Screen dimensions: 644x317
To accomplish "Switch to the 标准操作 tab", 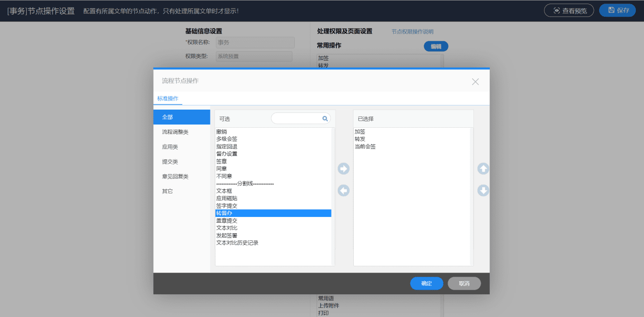I will tap(168, 98).
